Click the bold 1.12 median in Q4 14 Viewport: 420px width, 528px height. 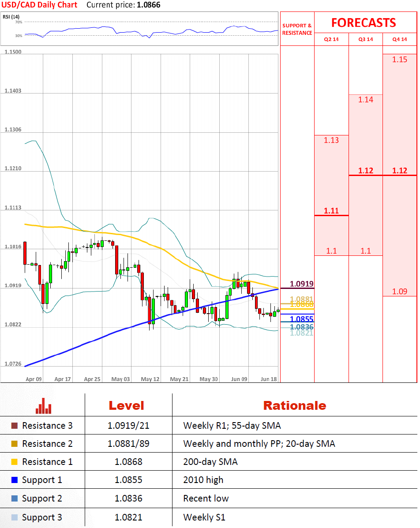(400, 171)
